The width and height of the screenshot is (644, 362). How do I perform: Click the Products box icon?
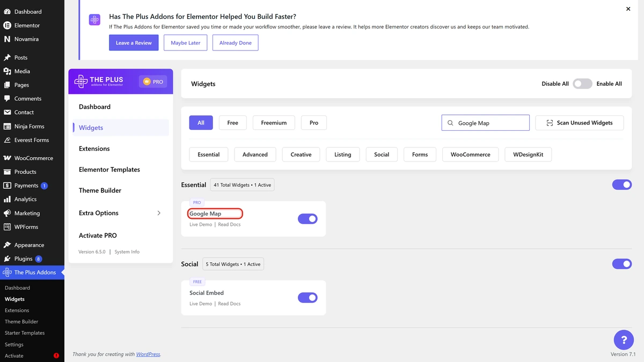[7, 172]
